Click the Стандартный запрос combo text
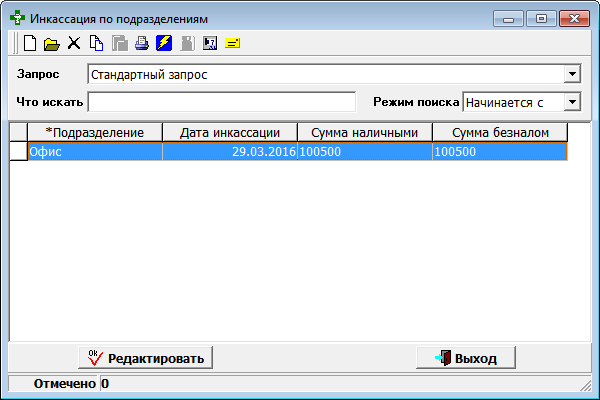Screen dimensions: 600x400 (x=149, y=75)
